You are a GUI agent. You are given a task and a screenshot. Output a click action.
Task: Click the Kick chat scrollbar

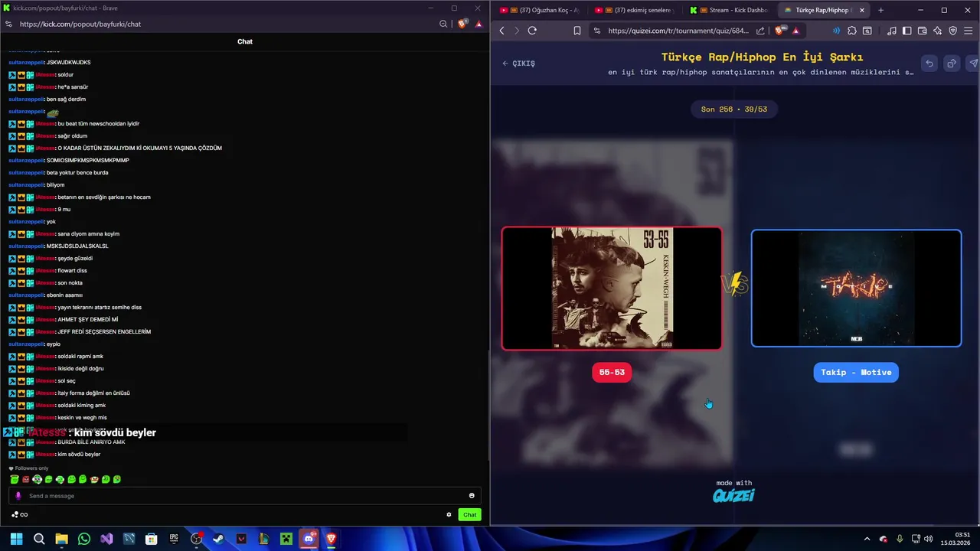point(487,406)
